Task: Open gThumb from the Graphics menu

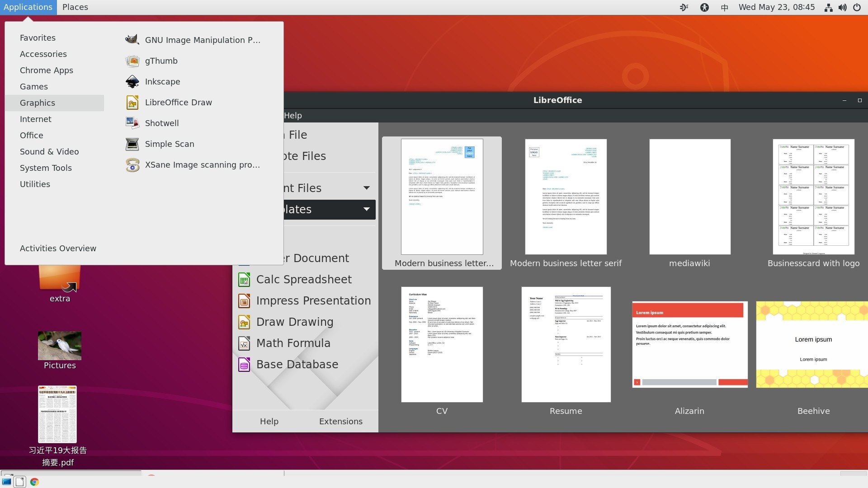Action: tap(151, 61)
